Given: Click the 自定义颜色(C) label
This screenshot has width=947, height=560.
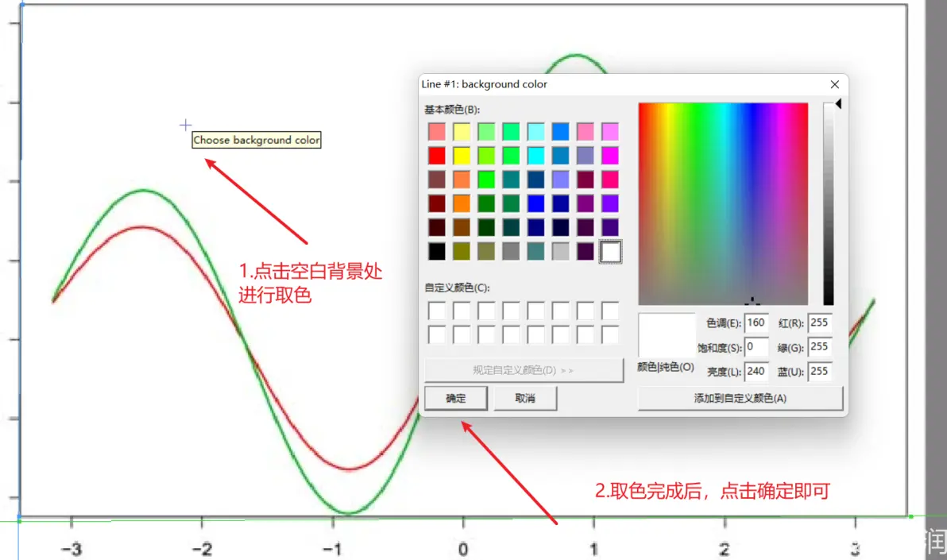Looking at the screenshot, I should point(457,288).
